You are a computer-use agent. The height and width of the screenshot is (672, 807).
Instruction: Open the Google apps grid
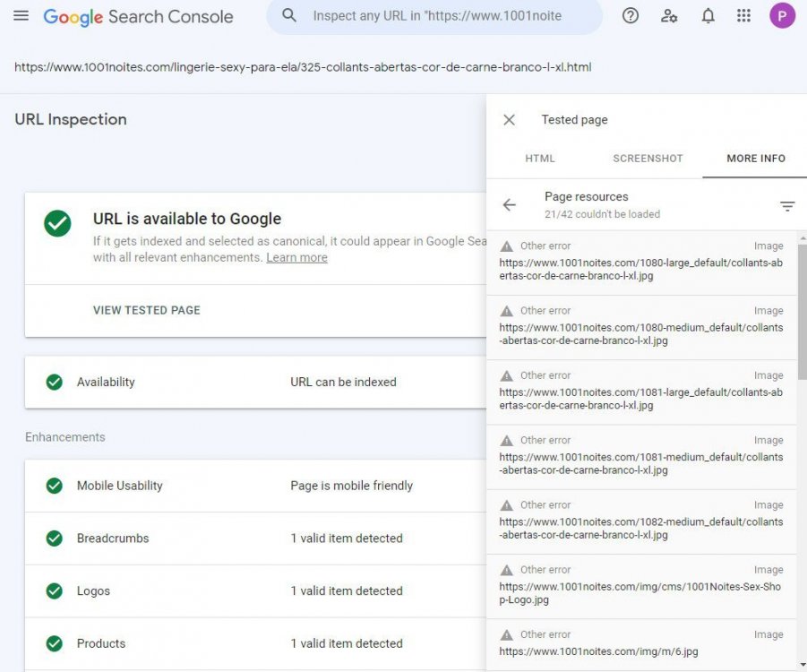743,15
